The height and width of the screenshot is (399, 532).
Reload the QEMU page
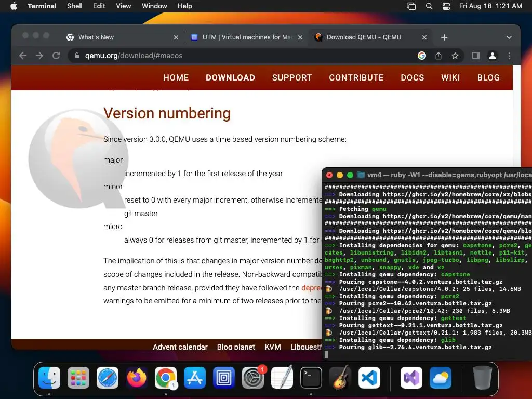pos(56,56)
